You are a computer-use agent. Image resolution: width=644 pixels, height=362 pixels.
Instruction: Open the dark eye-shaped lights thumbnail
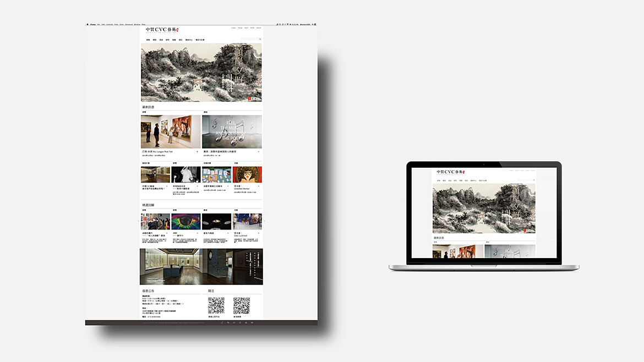pos(216,222)
